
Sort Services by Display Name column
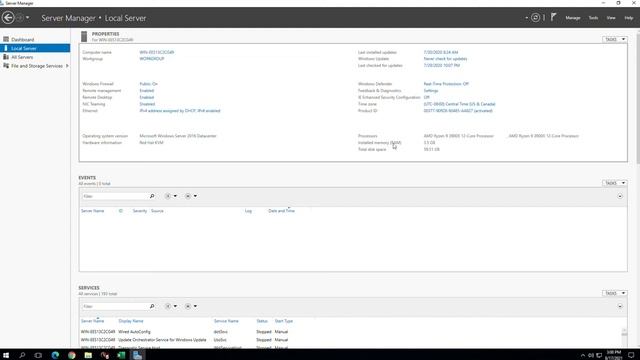[x=131, y=321]
